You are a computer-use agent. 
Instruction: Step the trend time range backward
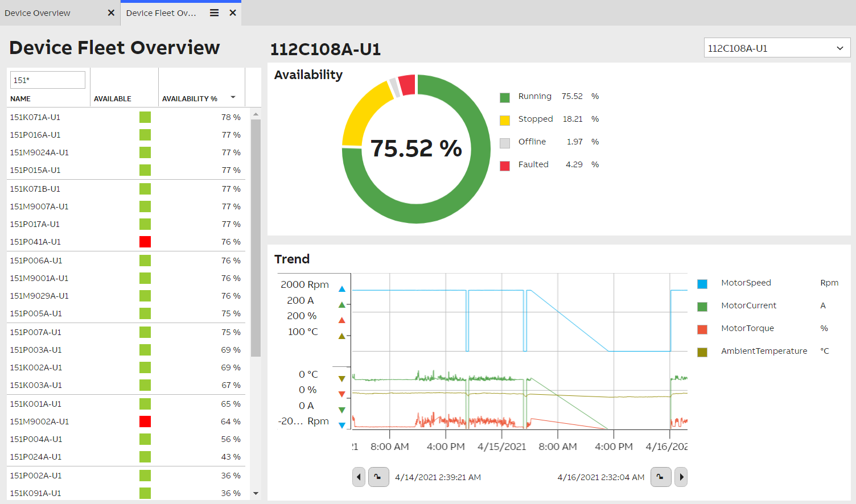tap(359, 477)
